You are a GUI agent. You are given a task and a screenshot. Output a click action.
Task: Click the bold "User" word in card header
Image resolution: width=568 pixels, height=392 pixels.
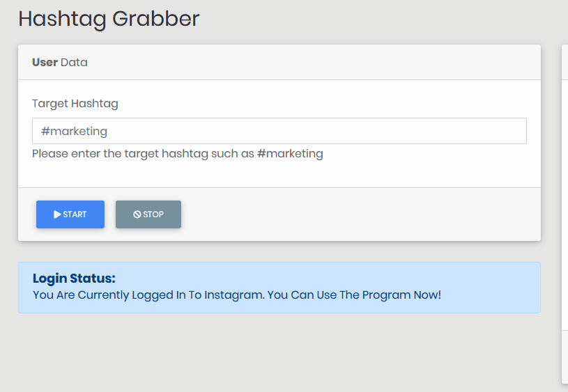45,62
